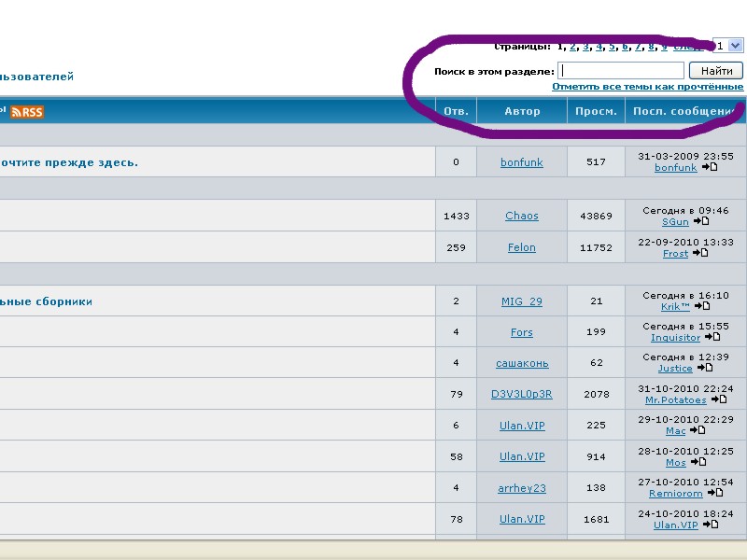The width and height of the screenshot is (747, 560).
Task: Open last post icon beside Remiorom
Action: [x=714, y=494]
